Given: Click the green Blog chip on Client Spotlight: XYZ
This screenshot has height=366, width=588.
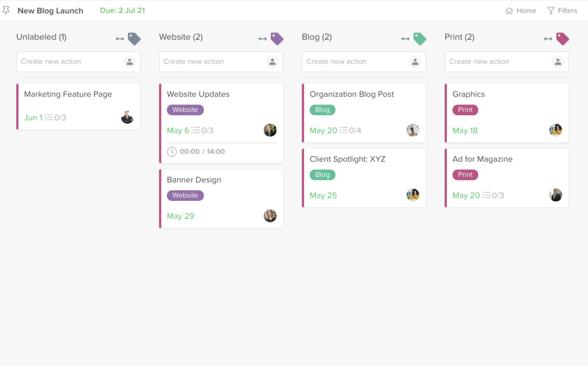Looking at the screenshot, I should pyautogui.click(x=322, y=174).
